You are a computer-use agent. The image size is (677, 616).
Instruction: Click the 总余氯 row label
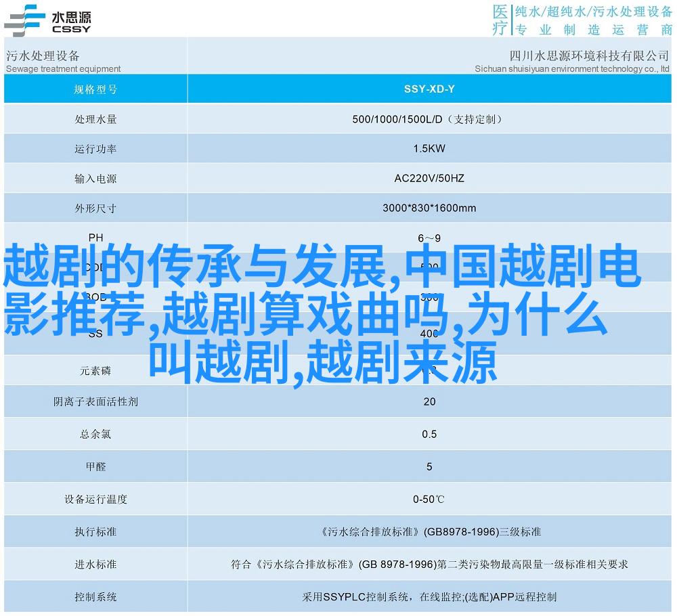click(95, 434)
